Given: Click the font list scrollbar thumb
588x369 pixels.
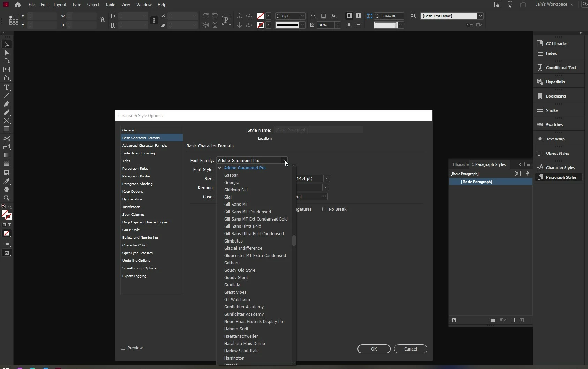Looking at the screenshot, I should (x=294, y=241).
